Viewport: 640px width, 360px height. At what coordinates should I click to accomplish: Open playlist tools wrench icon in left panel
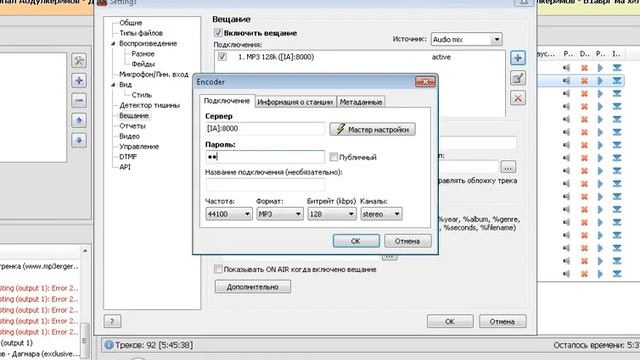click(x=79, y=60)
